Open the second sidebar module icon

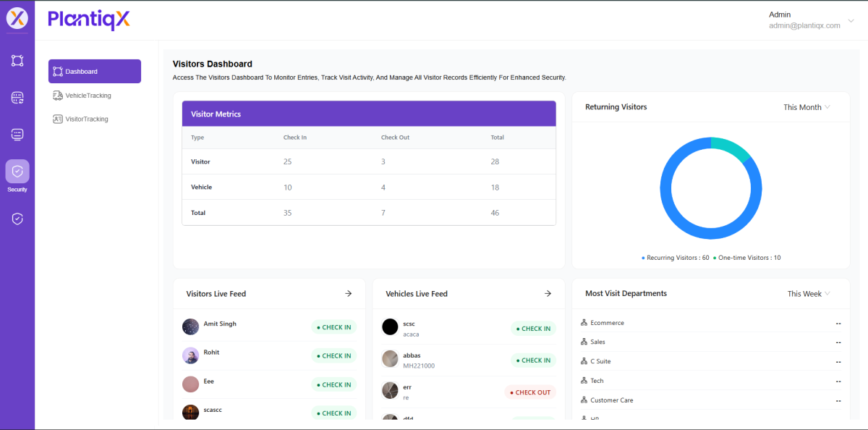coord(17,98)
